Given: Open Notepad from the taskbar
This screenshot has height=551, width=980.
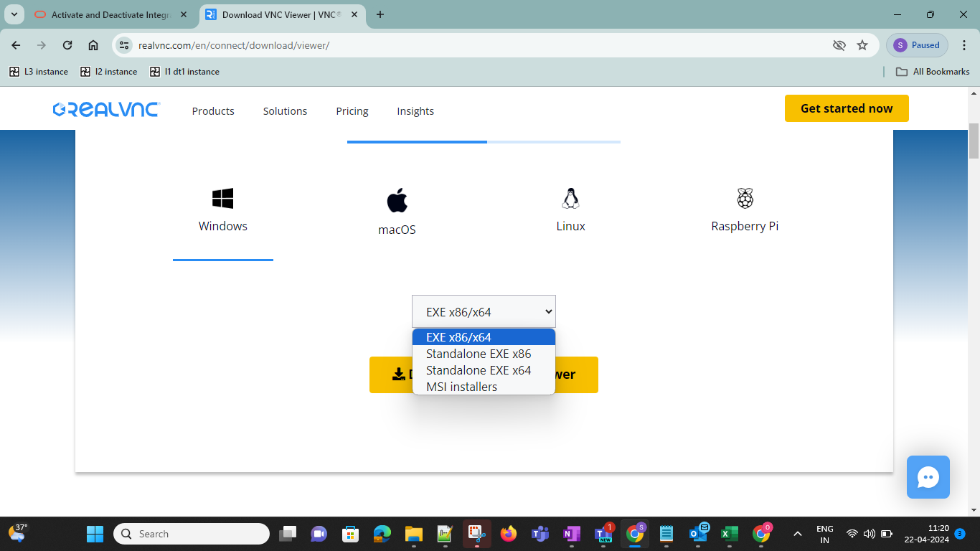Looking at the screenshot, I should pyautogui.click(x=666, y=534).
